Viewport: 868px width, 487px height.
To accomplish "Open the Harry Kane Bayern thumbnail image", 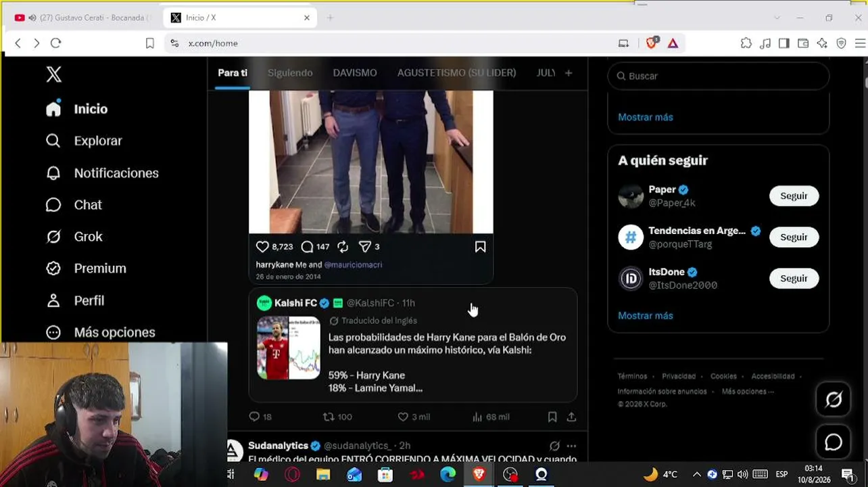I will coord(289,348).
